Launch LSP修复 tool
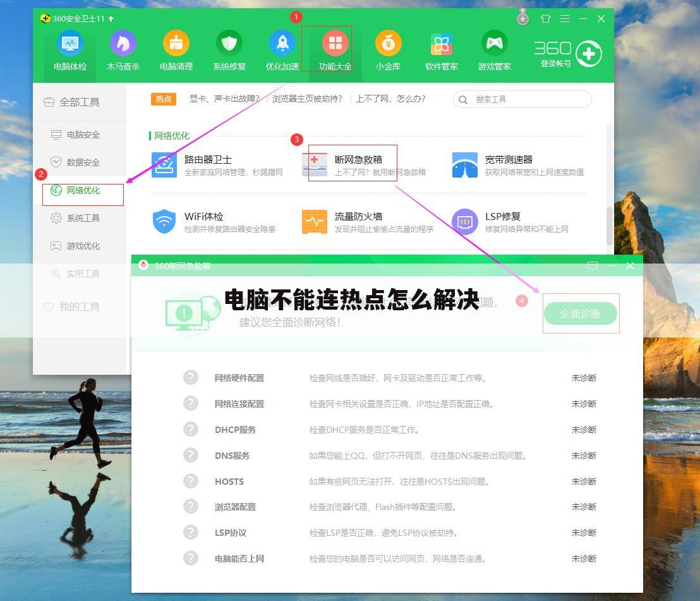This screenshot has height=601, width=700. (x=510, y=222)
